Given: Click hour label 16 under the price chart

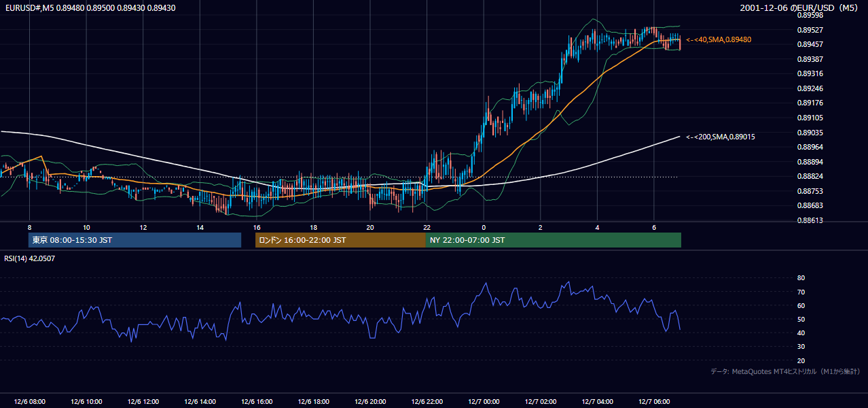Looking at the screenshot, I should click(x=256, y=227).
